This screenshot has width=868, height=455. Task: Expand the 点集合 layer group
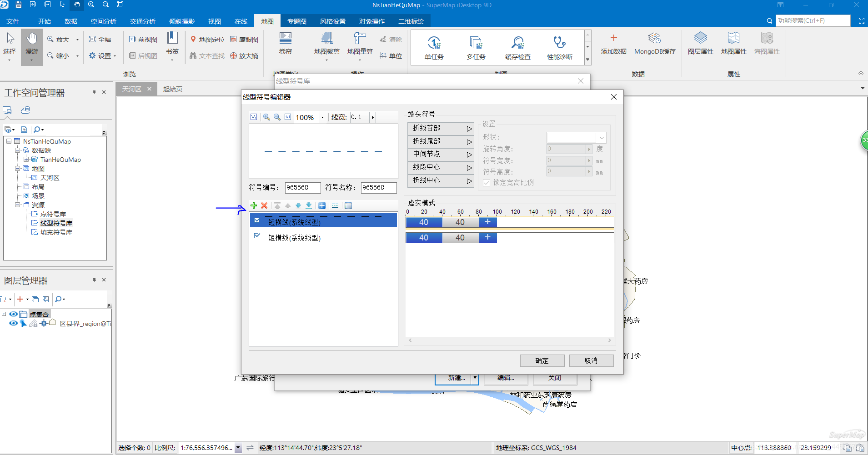[4, 314]
